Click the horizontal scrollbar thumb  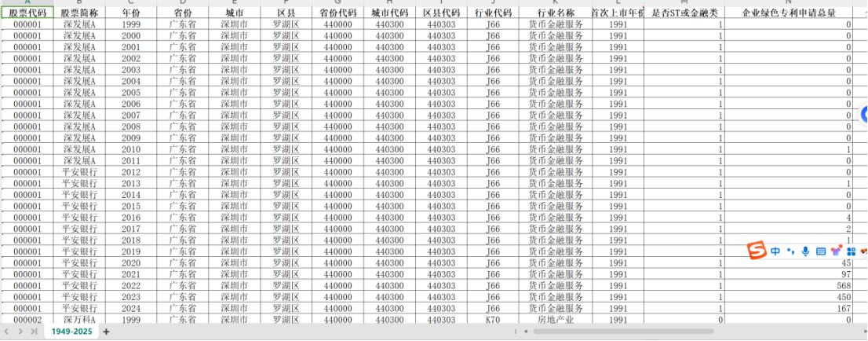pos(623,332)
